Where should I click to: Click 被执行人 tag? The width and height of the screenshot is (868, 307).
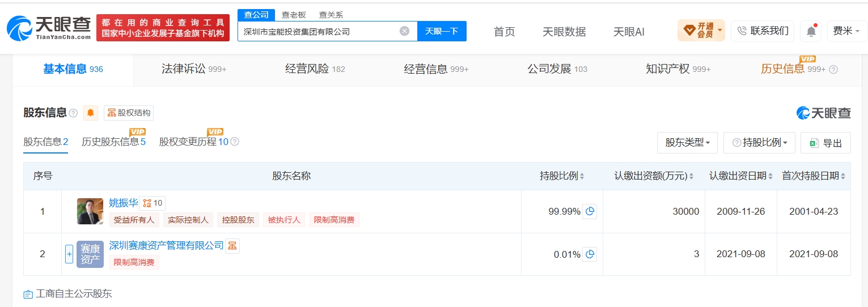[x=284, y=220]
